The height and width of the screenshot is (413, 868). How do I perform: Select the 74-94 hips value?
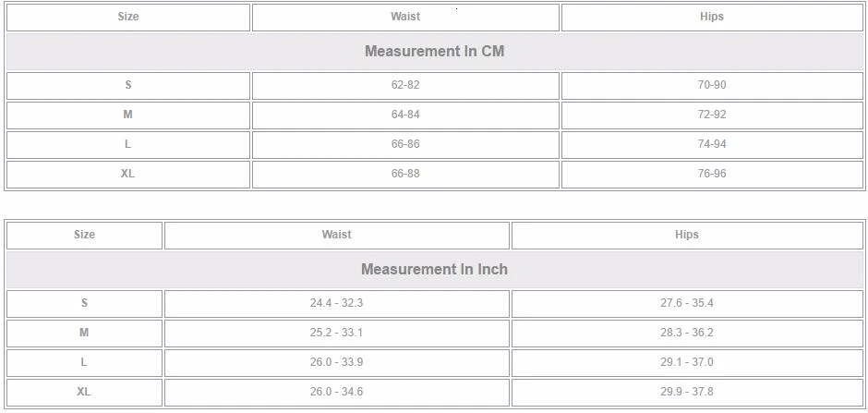pos(712,144)
